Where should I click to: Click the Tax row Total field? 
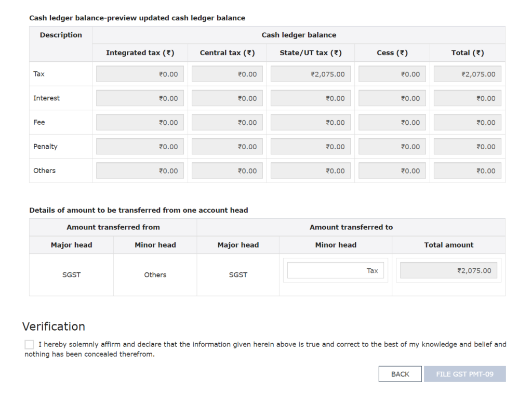(468, 74)
